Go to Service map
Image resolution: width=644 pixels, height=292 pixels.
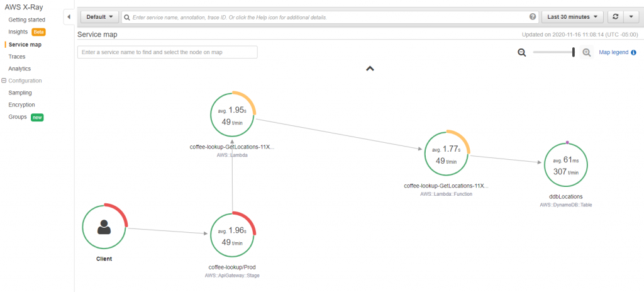pyautogui.click(x=25, y=45)
